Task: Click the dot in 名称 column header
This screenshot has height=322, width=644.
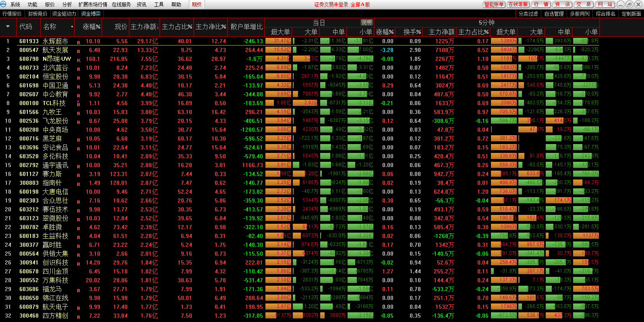Action: [72, 27]
